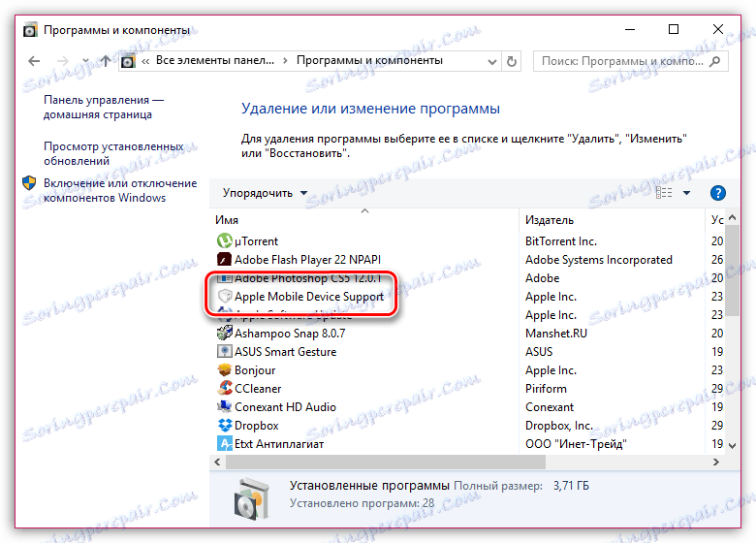Click the Все элементы панели breadcrumb

[215, 61]
